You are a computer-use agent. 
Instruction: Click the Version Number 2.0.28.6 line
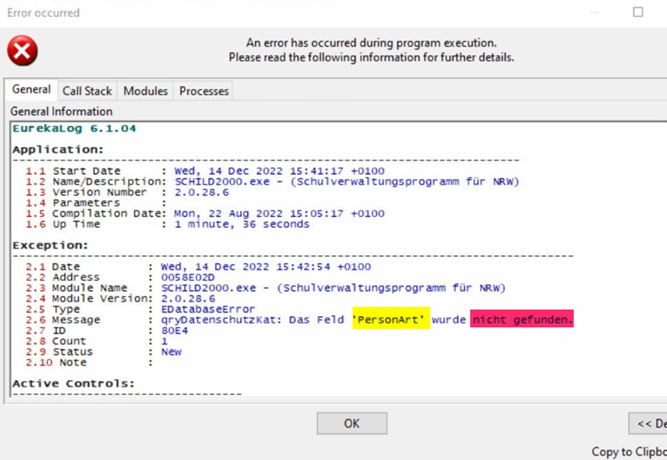pyautogui.click(x=201, y=192)
